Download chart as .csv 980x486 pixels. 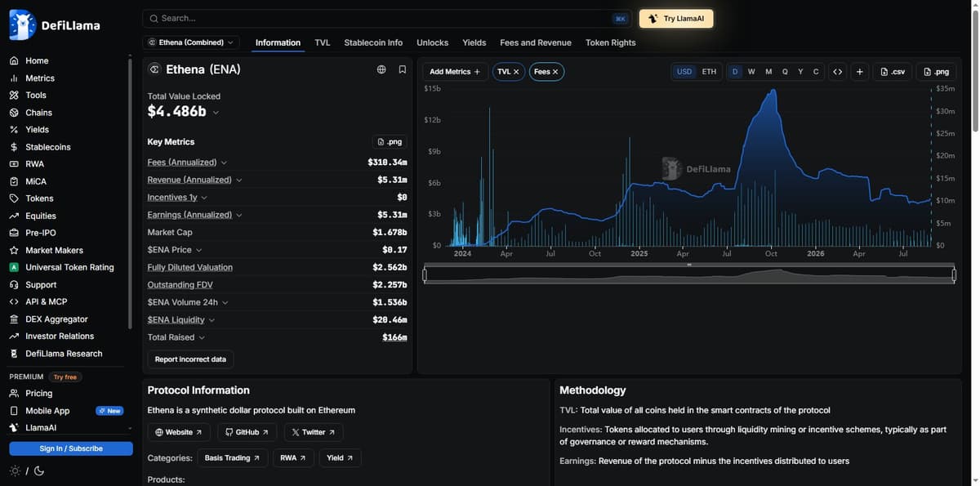[892, 72]
